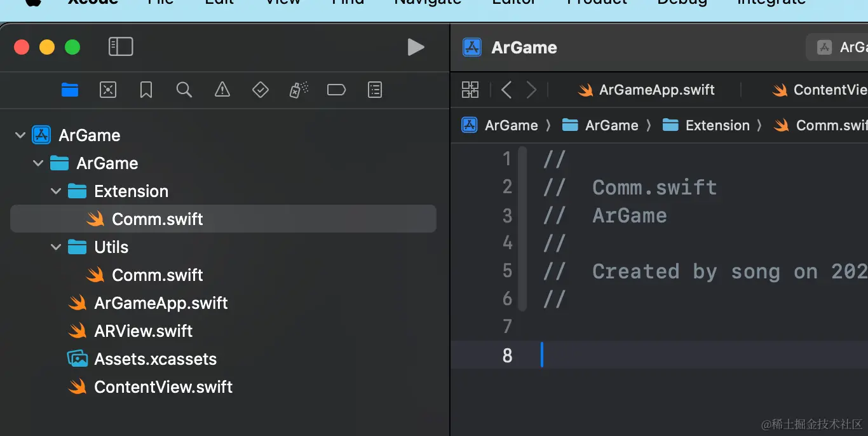
Task: Open the Test navigator diamond icon
Action: pos(261,90)
